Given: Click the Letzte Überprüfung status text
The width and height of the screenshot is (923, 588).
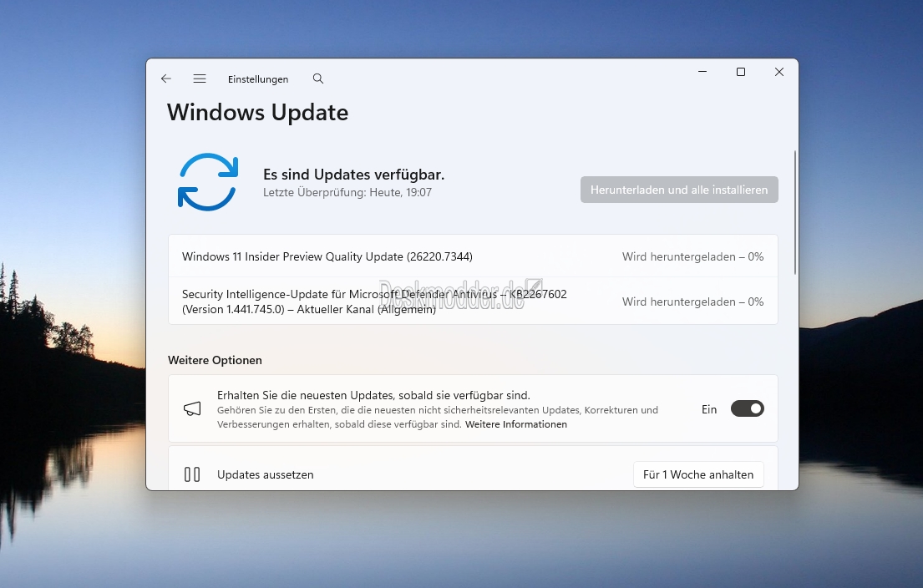Looking at the screenshot, I should (x=347, y=192).
